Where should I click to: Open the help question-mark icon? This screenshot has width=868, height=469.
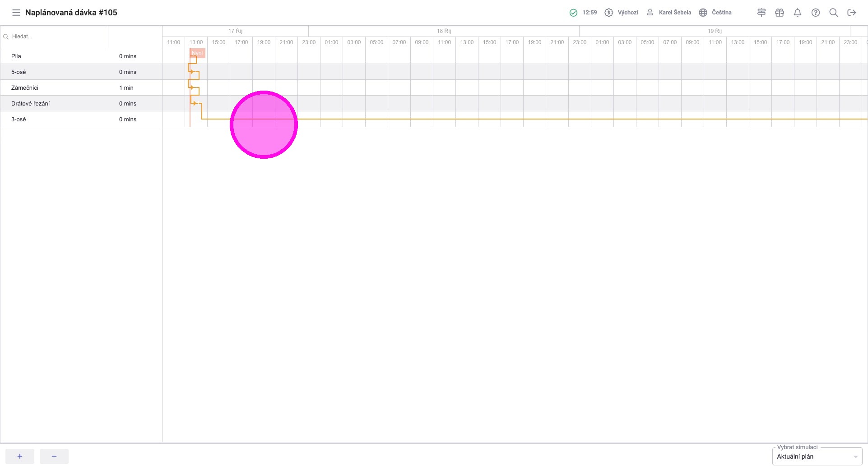pyautogui.click(x=816, y=13)
